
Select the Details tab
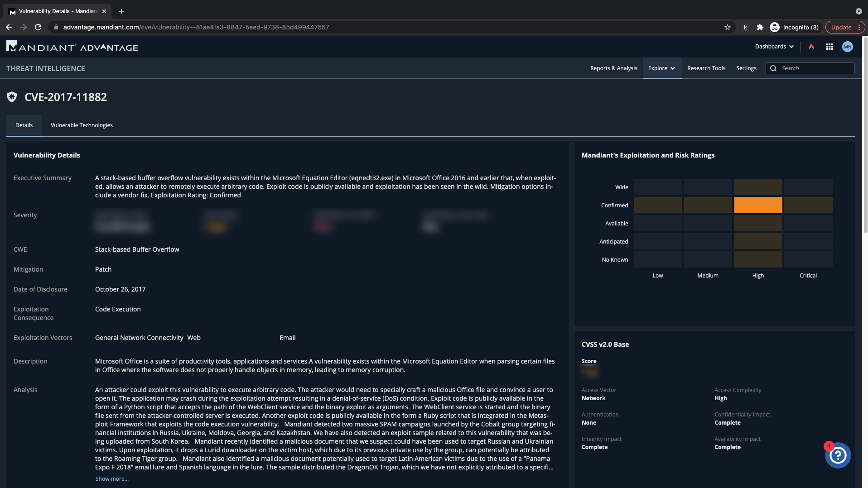pyautogui.click(x=24, y=125)
